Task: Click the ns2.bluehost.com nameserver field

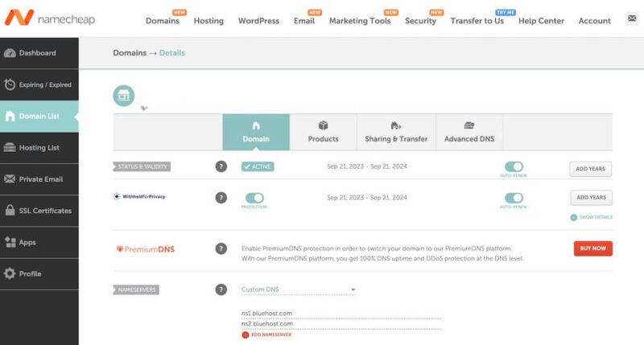Action: pyautogui.click(x=341, y=324)
